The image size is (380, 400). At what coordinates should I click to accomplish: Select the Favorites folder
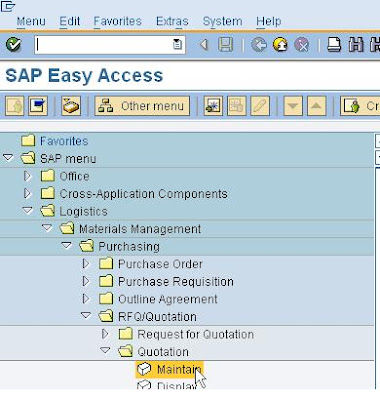point(64,141)
